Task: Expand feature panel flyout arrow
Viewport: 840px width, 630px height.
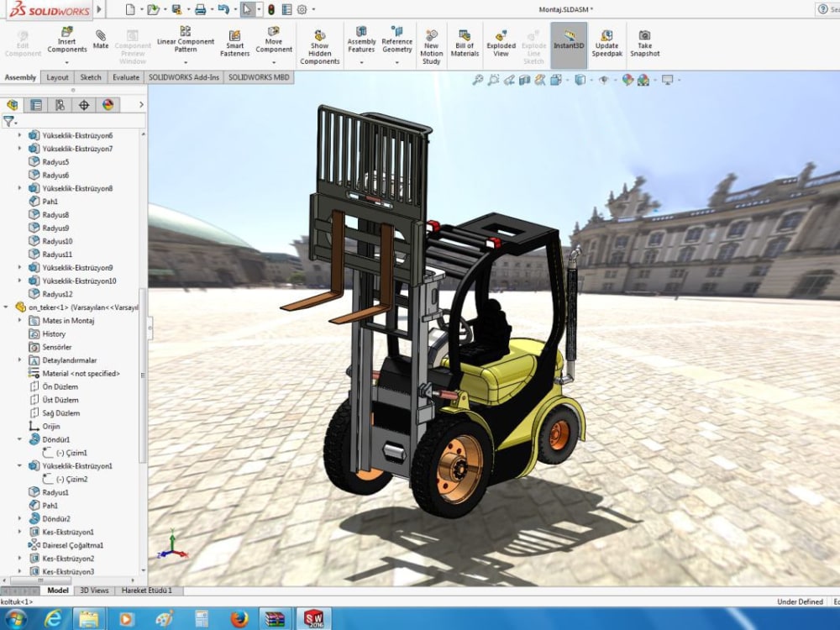Action: pyautogui.click(x=141, y=105)
